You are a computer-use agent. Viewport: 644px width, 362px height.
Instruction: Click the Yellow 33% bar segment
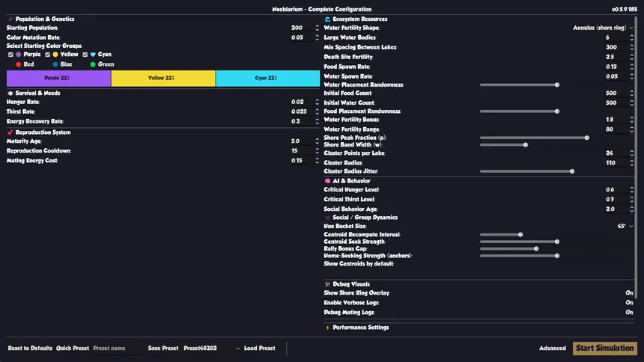[x=163, y=78]
